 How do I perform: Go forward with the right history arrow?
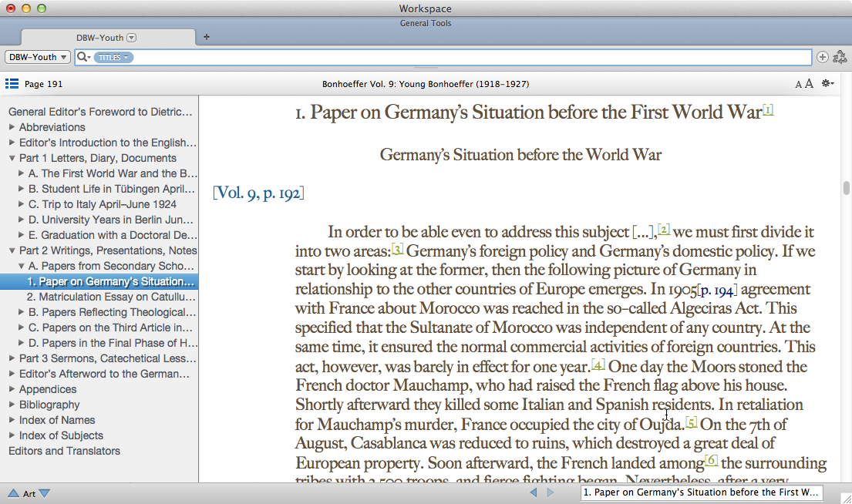pos(551,492)
